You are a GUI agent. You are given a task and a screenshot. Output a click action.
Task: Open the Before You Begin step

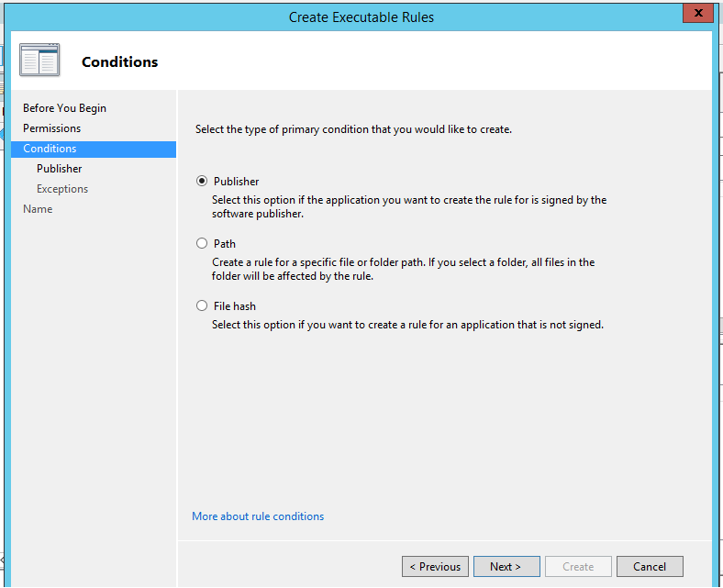tap(64, 108)
